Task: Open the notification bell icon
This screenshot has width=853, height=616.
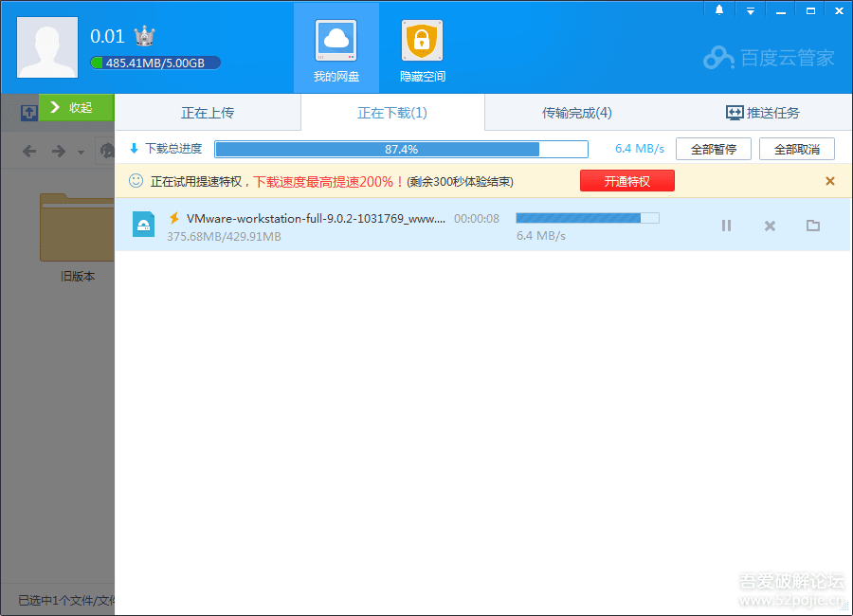Action: (719, 10)
